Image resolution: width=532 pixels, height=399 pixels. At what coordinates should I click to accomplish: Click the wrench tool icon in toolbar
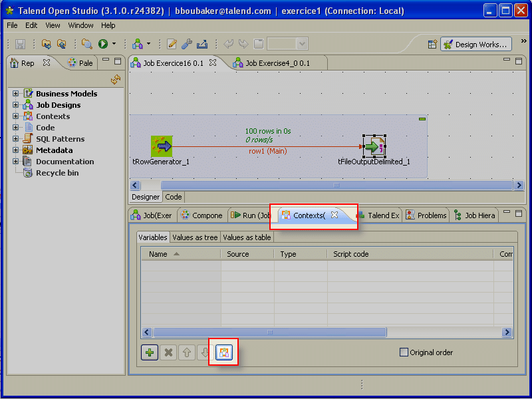187,44
